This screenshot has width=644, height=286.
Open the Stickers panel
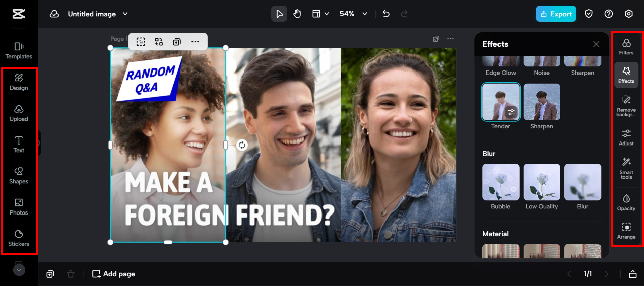[19, 238]
